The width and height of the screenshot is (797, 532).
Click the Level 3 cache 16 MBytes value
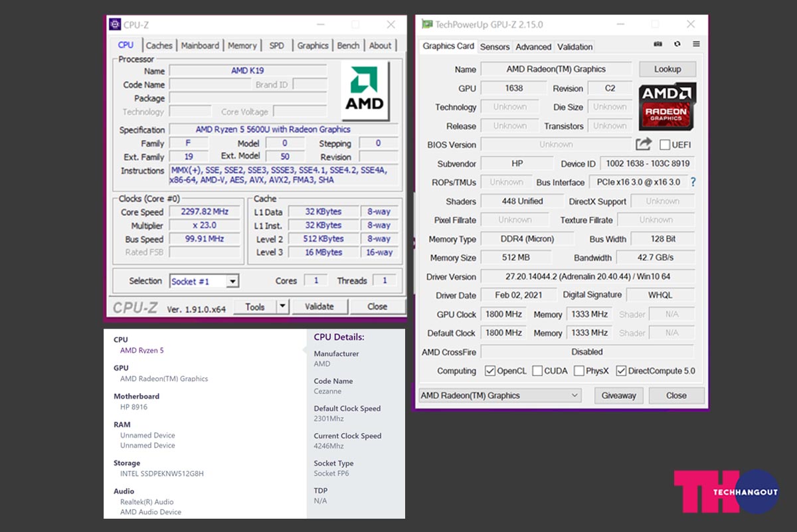tap(323, 252)
